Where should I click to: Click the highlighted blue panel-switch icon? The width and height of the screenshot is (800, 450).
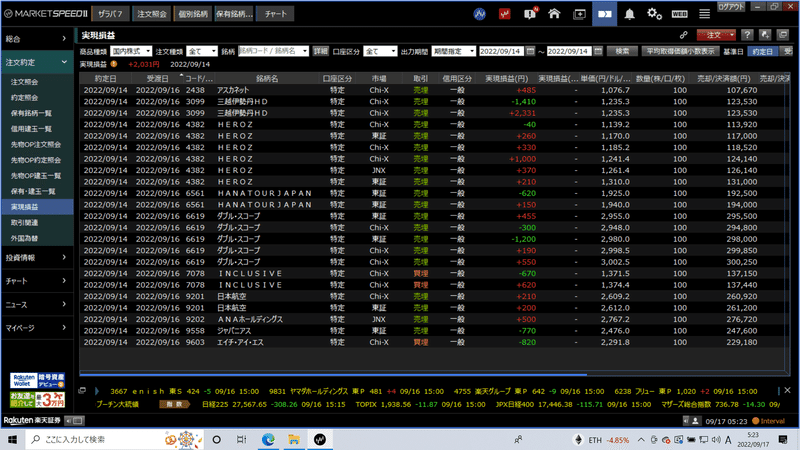click(605, 14)
